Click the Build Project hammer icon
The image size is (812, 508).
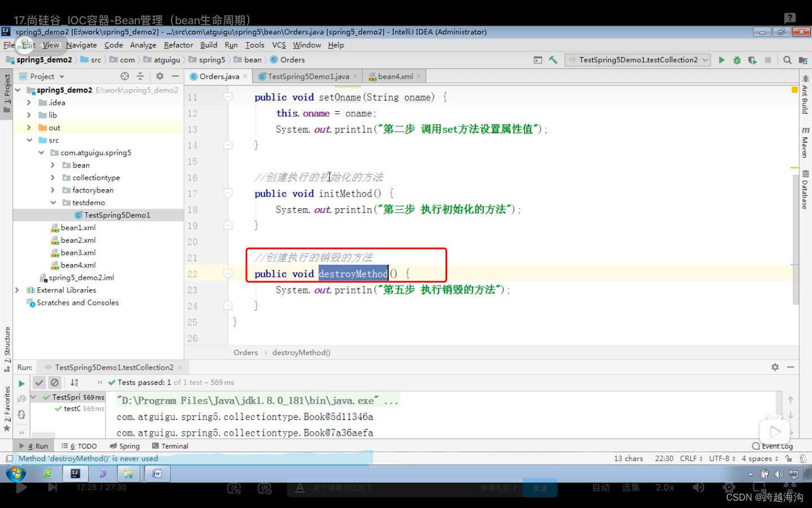pos(553,60)
